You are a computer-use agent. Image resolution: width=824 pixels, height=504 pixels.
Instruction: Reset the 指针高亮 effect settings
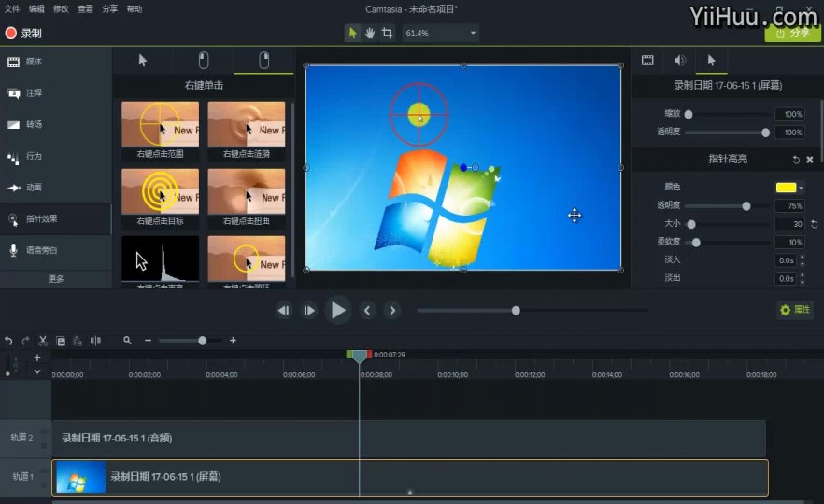[x=796, y=160]
